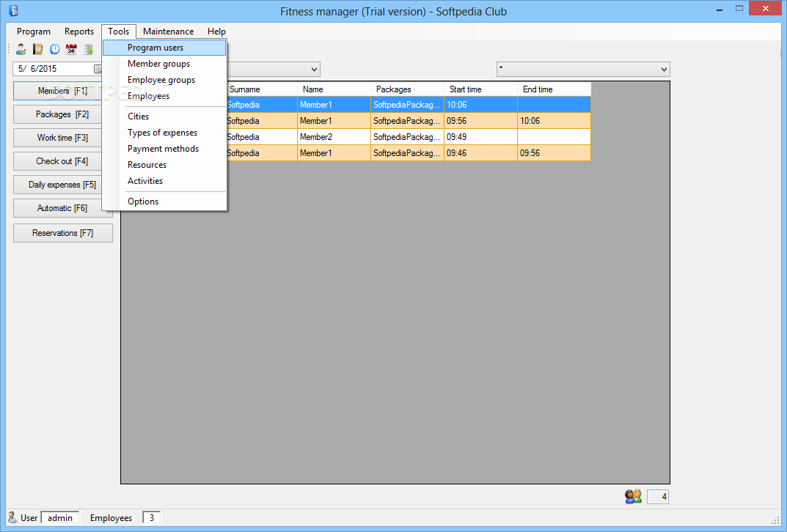Viewport: 787px width, 532px height.
Task: Open the date picker calendar button
Action: pyautogui.click(x=98, y=69)
